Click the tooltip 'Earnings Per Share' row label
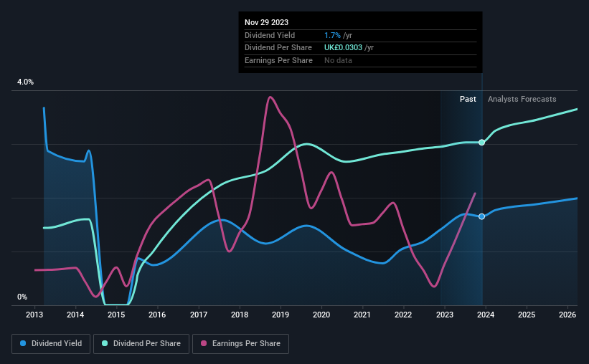This screenshot has width=589, height=364. pos(279,60)
